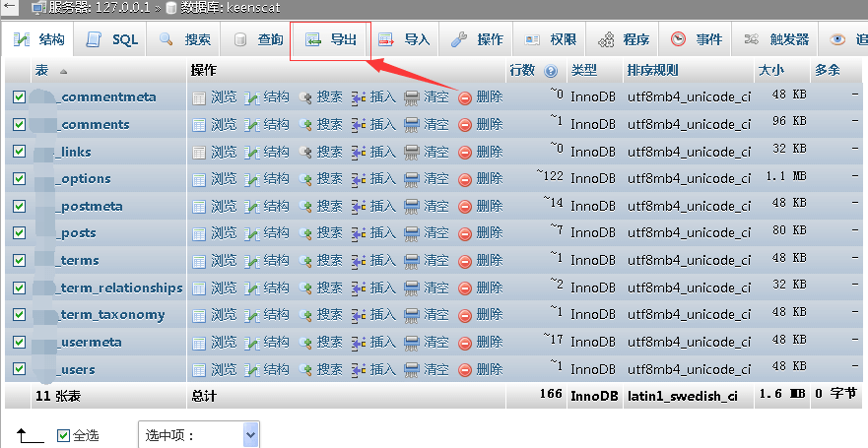
Task: Click the 排序规则 column header
Action: pos(652,70)
